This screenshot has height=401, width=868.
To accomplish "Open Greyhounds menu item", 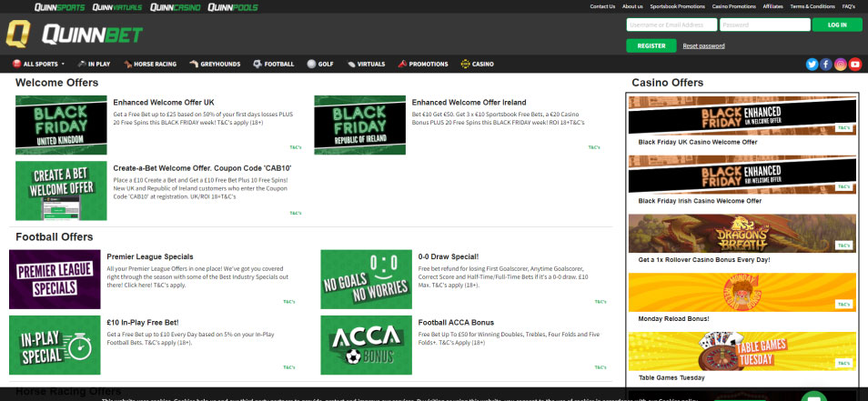I will [x=215, y=65].
